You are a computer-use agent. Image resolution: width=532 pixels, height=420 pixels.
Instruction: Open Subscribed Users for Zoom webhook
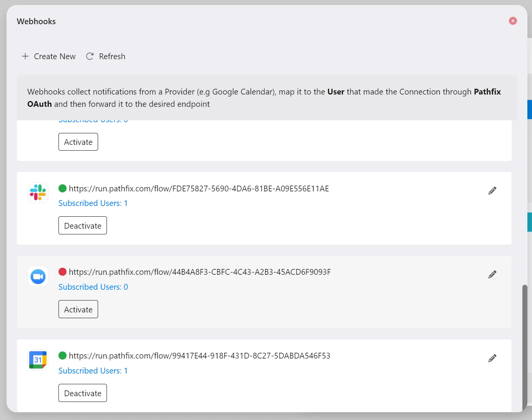pos(93,287)
